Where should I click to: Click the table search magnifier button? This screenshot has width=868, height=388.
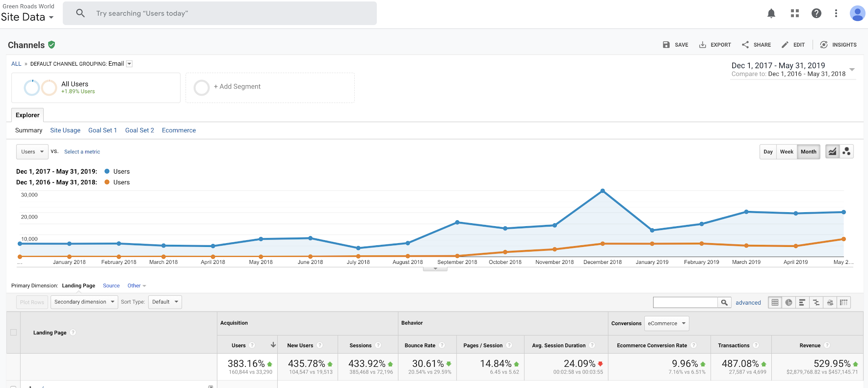pyautogui.click(x=724, y=302)
